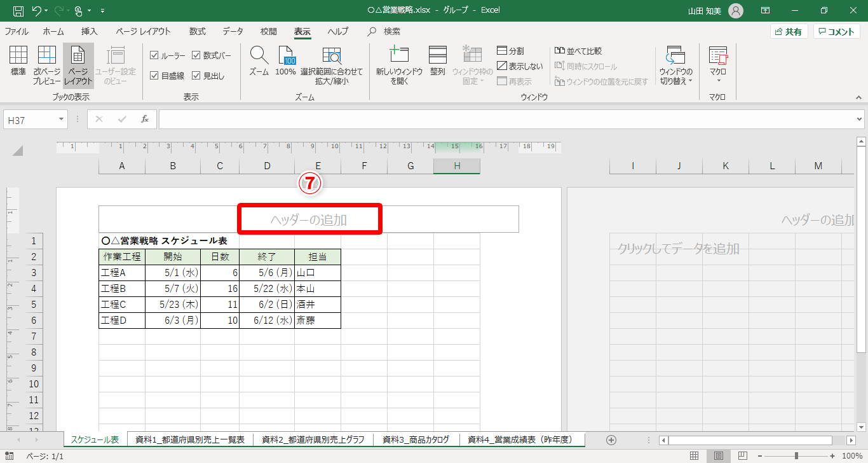The height and width of the screenshot is (463, 868).
Task: Select row 7 header
Action: pyautogui.click(x=34, y=336)
